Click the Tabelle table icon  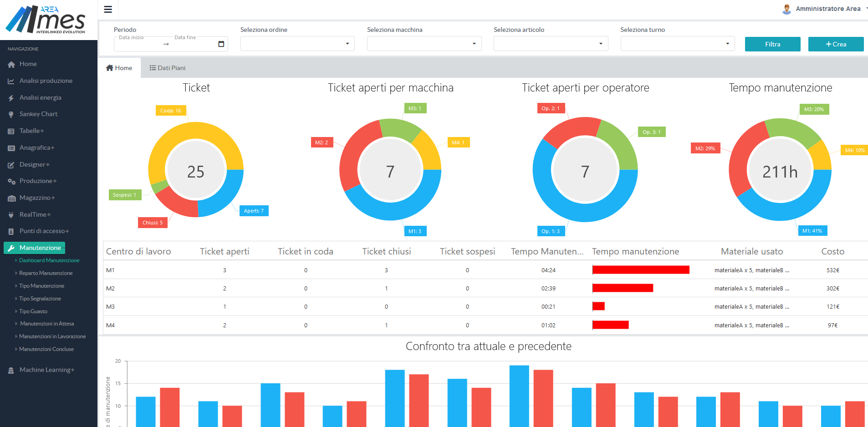point(11,131)
